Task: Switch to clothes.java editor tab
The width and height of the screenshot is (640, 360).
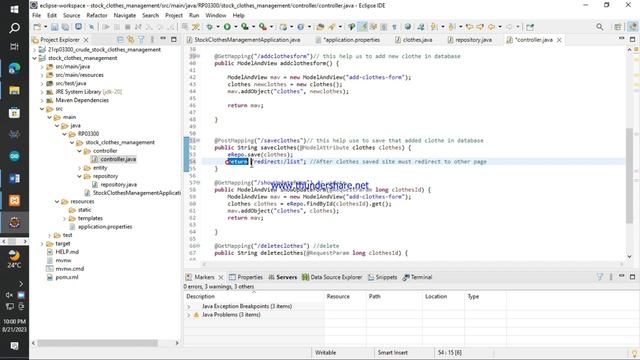Action: click(x=413, y=40)
